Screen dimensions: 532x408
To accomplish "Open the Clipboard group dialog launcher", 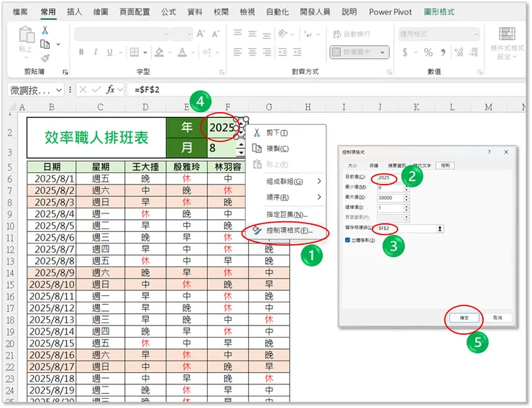I will pyautogui.click(x=65, y=72).
